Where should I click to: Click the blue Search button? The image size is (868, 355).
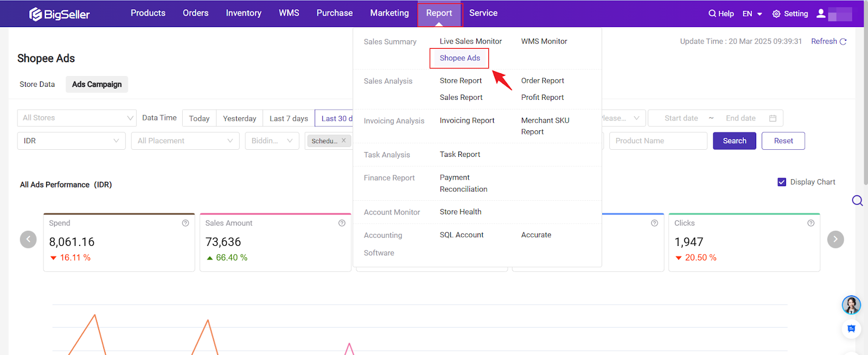734,141
